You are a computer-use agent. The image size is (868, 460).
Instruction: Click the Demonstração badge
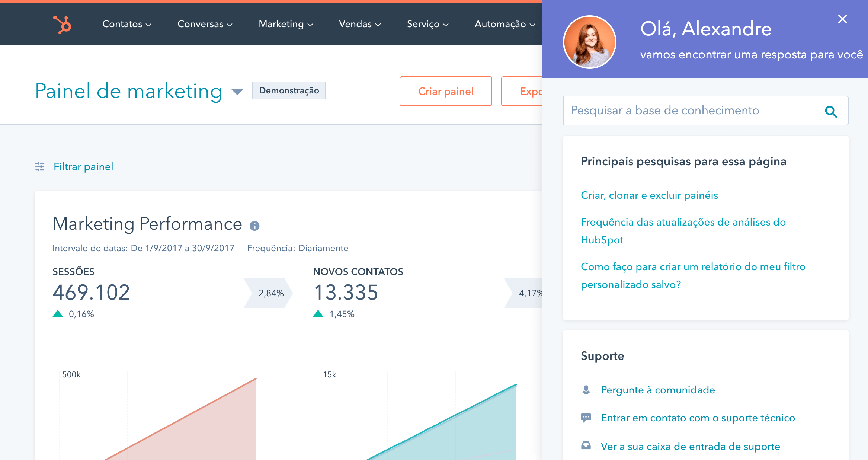[289, 90]
